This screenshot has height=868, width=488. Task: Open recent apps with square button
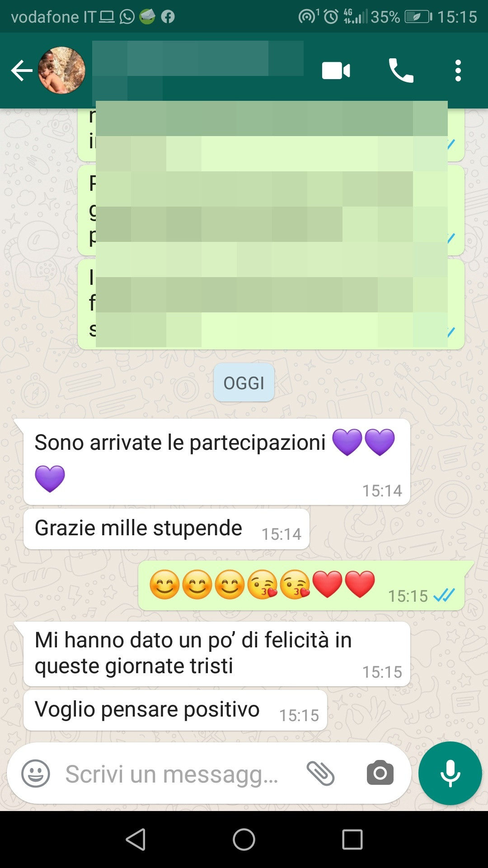pyautogui.click(x=352, y=840)
